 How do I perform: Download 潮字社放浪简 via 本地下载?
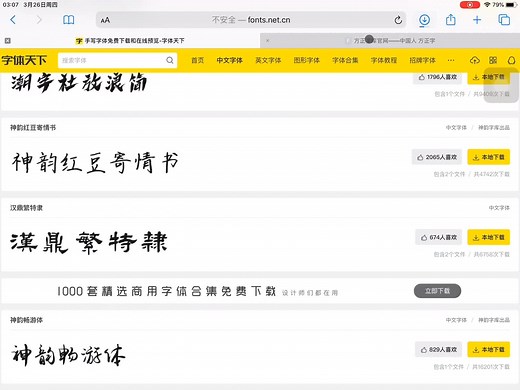tap(489, 77)
